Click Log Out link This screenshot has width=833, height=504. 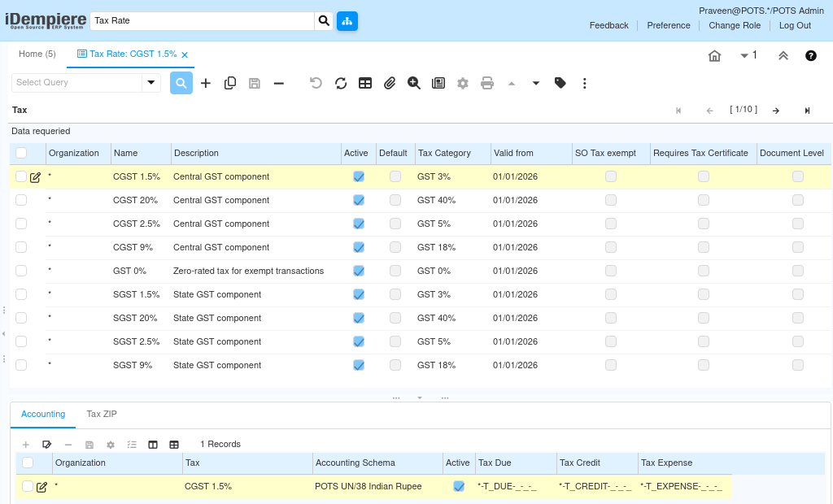click(795, 25)
